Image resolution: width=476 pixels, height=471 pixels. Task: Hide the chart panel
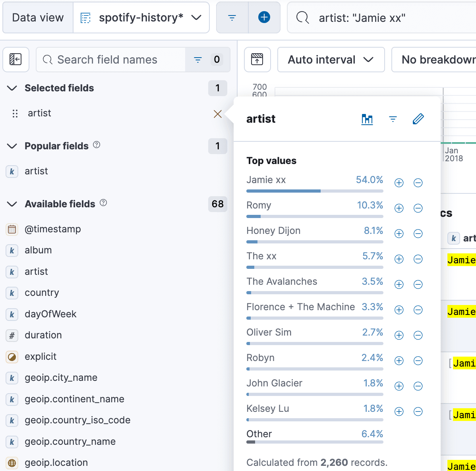257,60
